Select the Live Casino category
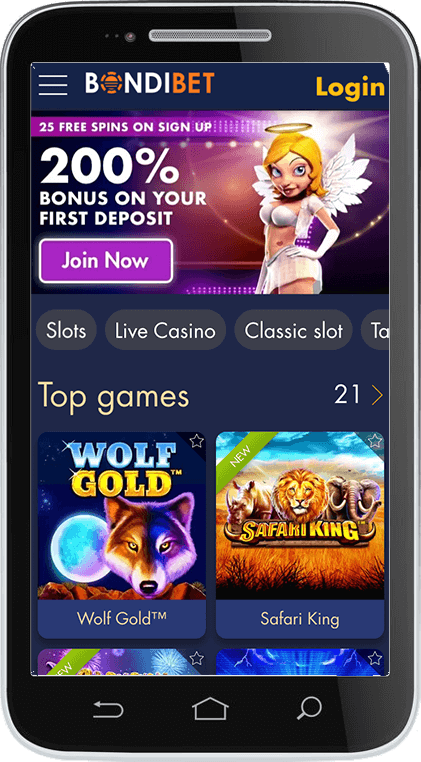Image resolution: width=421 pixels, height=762 pixels. (x=165, y=330)
